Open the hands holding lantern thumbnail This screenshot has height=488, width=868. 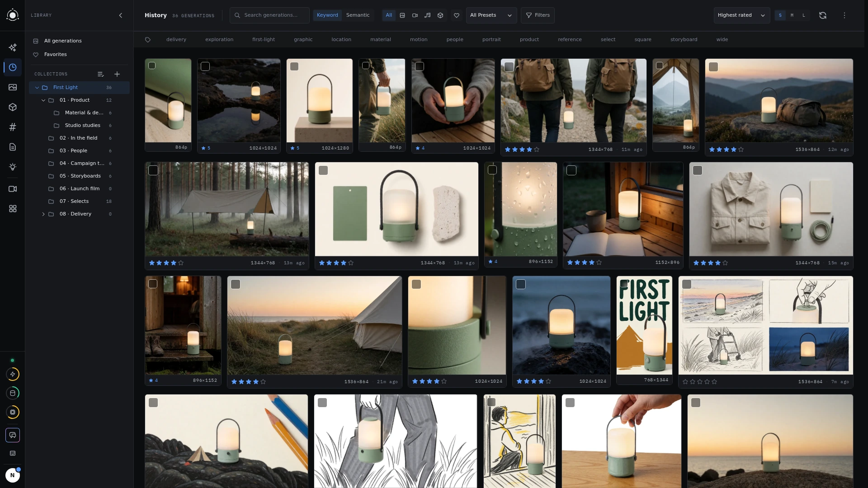pyautogui.click(x=453, y=101)
